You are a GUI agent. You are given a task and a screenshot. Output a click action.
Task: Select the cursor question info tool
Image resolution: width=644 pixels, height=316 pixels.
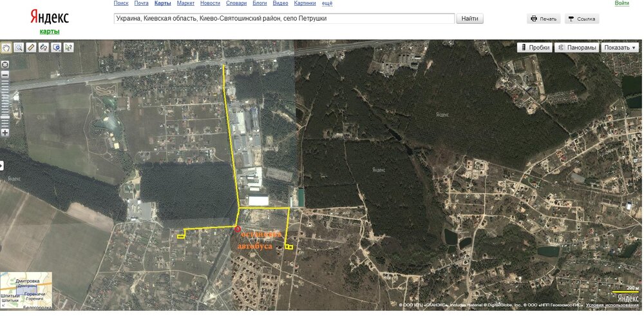(69, 47)
